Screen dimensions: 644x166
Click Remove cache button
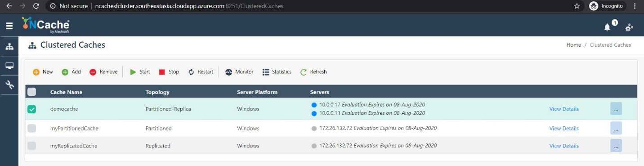coord(103,72)
